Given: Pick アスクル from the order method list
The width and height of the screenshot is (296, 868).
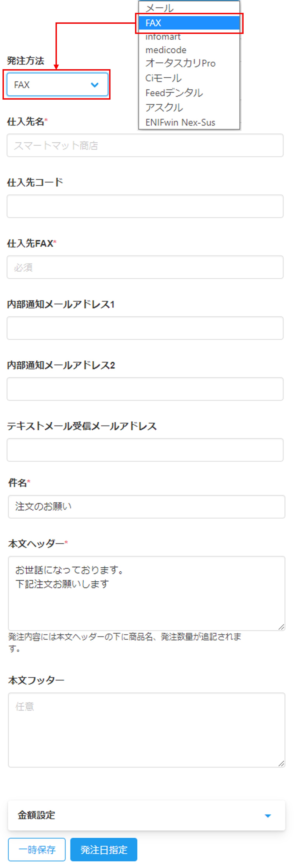Looking at the screenshot, I should [189, 108].
